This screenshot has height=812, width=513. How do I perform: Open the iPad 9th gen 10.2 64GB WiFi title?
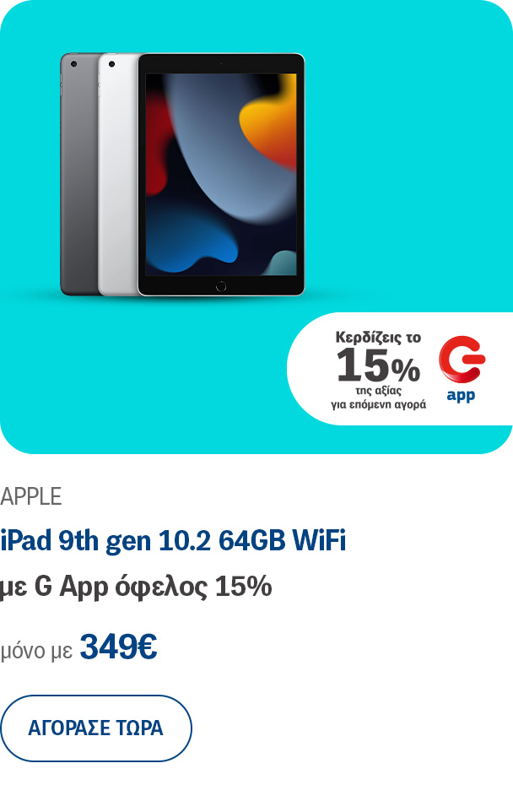[173, 541]
